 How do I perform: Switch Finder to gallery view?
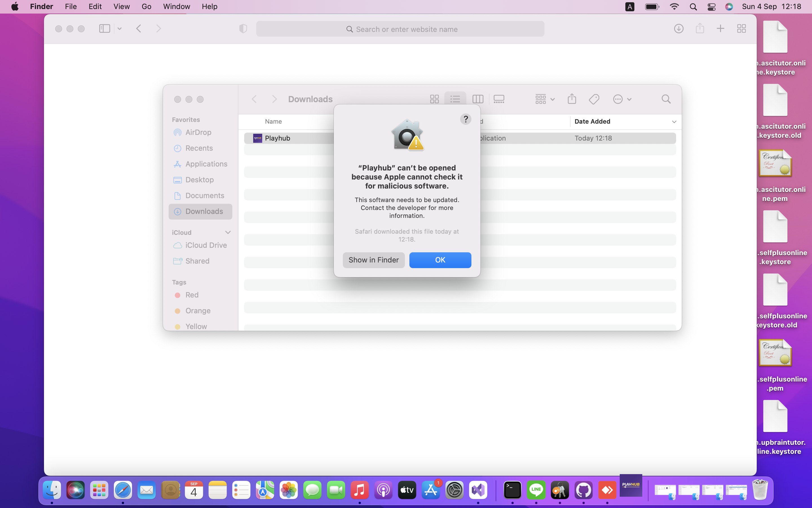(499, 99)
